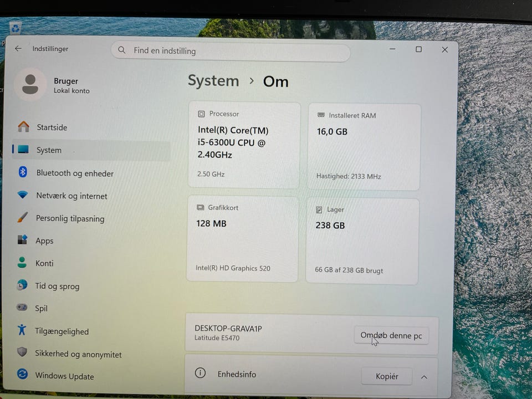532x399 pixels.
Task: Click the Bluetooth icon in sidebar
Action: pos(23,172)
